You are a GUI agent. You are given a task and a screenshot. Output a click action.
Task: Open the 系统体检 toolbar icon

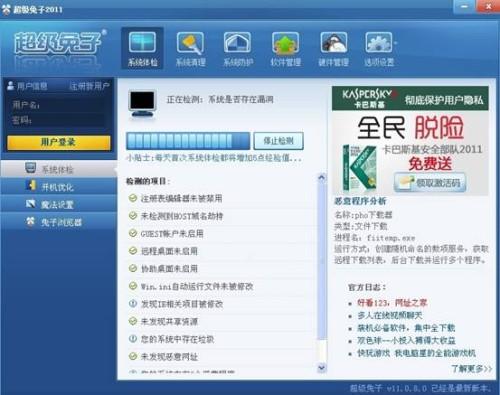point(142,48)
